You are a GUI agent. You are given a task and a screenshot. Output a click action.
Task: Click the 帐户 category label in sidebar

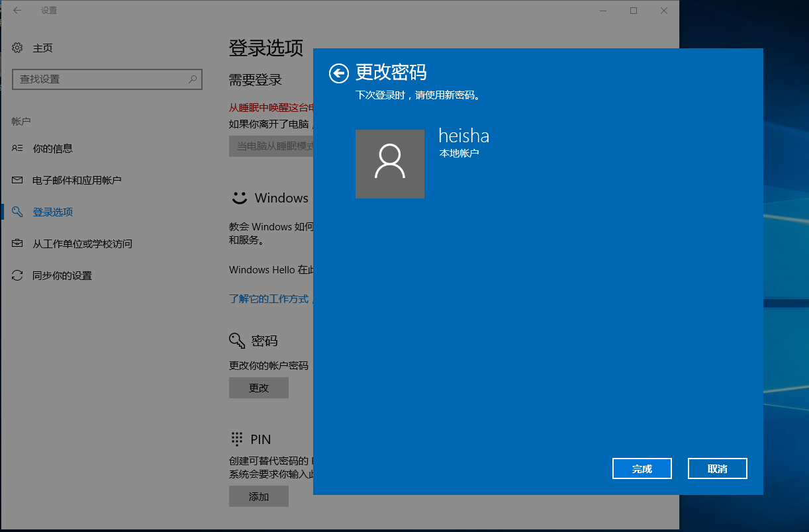coord(21,122)
